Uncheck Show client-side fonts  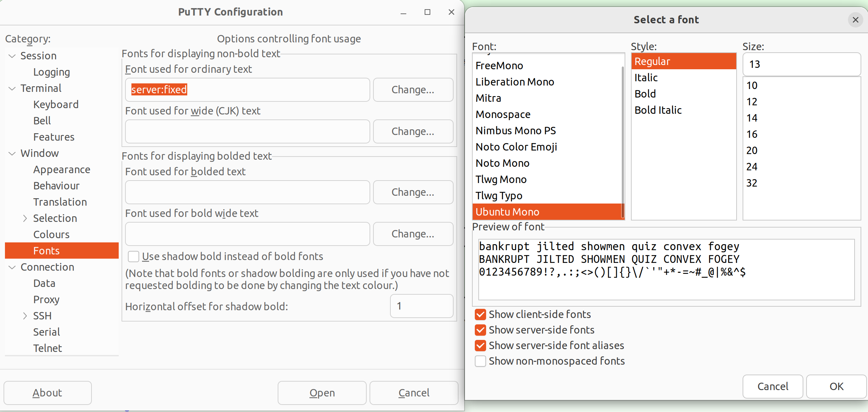tap(480, 314)
